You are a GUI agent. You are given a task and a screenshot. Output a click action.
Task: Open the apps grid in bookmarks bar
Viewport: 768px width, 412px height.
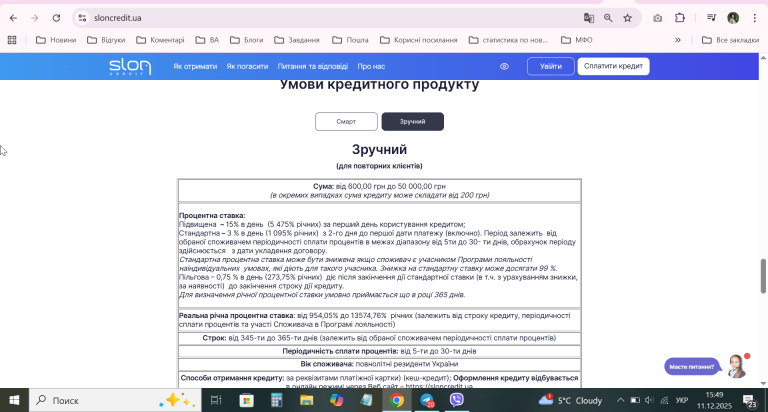click(x=12, y=40)
